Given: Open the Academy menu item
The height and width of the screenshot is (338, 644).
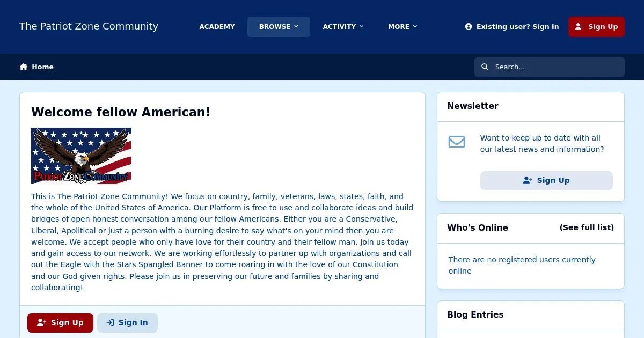Looking at the screenshot, I should click(x=217, y=27).
